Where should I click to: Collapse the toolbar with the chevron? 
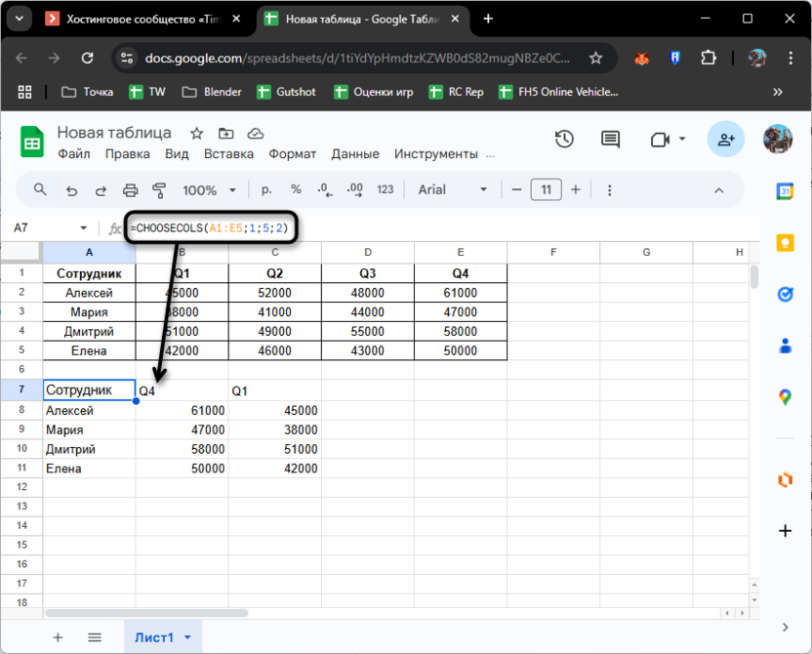[719, 190]
